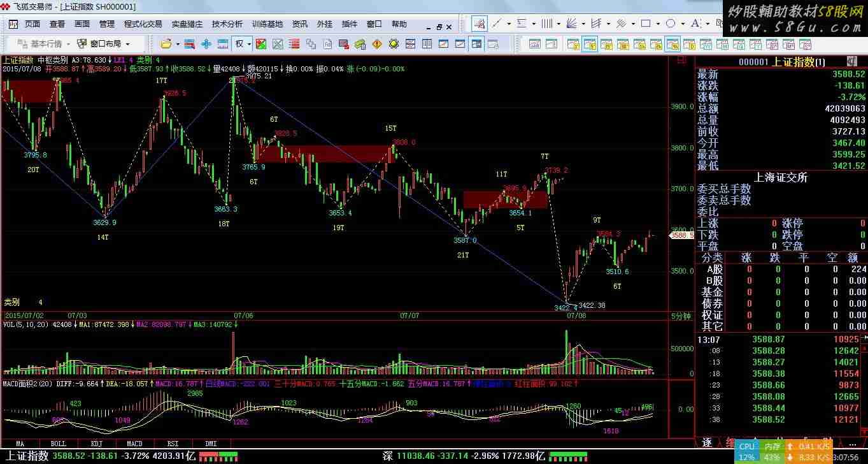Screen dimensions: 868x464
Task: Switch chart to weekly W period icon
Action: point(706,44)
